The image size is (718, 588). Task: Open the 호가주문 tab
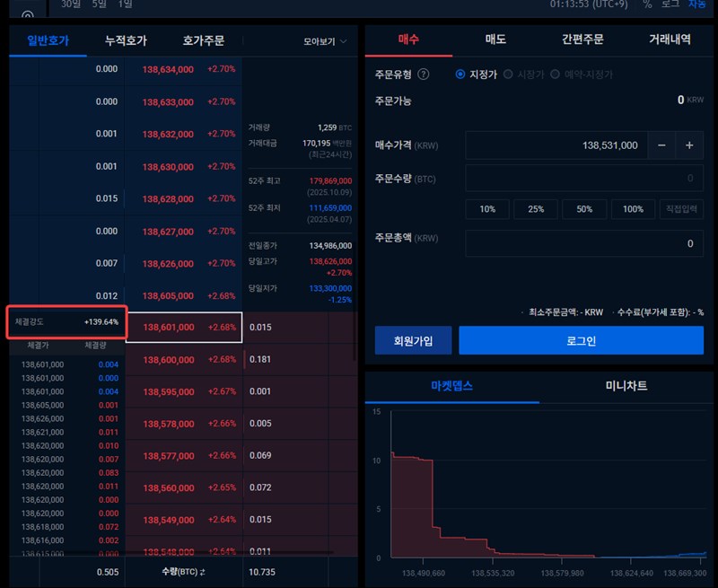(203, 41)
